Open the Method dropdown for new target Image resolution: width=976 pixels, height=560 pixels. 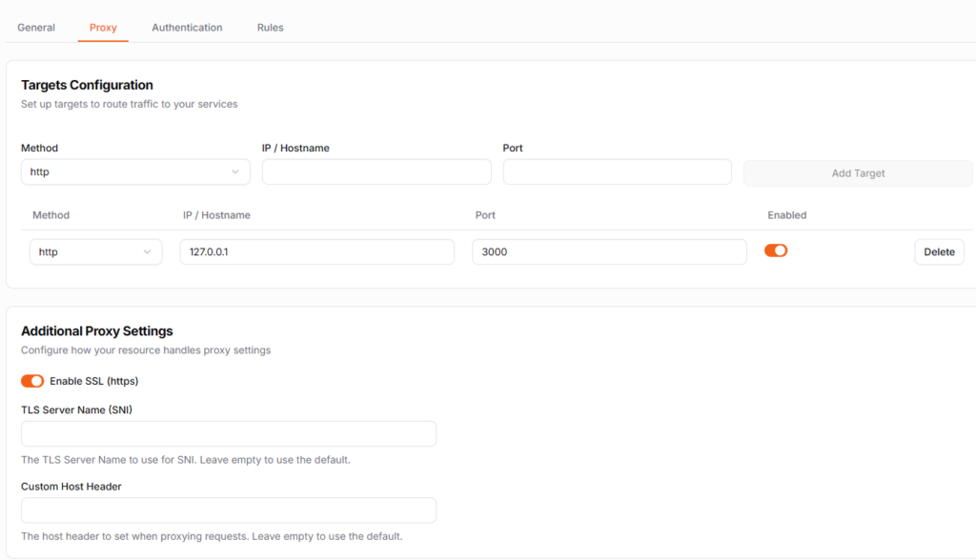click(x=134, y=172)
